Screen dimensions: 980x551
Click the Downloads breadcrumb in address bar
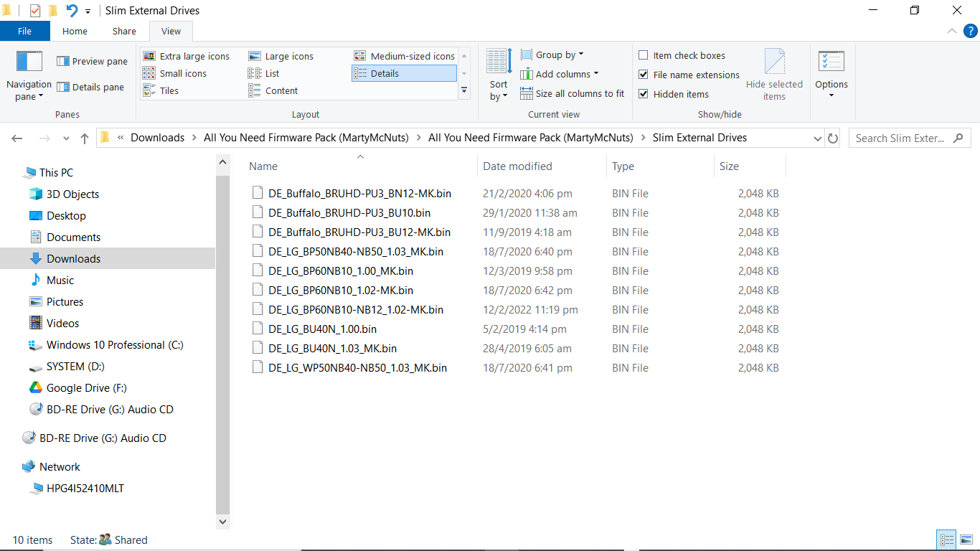point(157,138)
